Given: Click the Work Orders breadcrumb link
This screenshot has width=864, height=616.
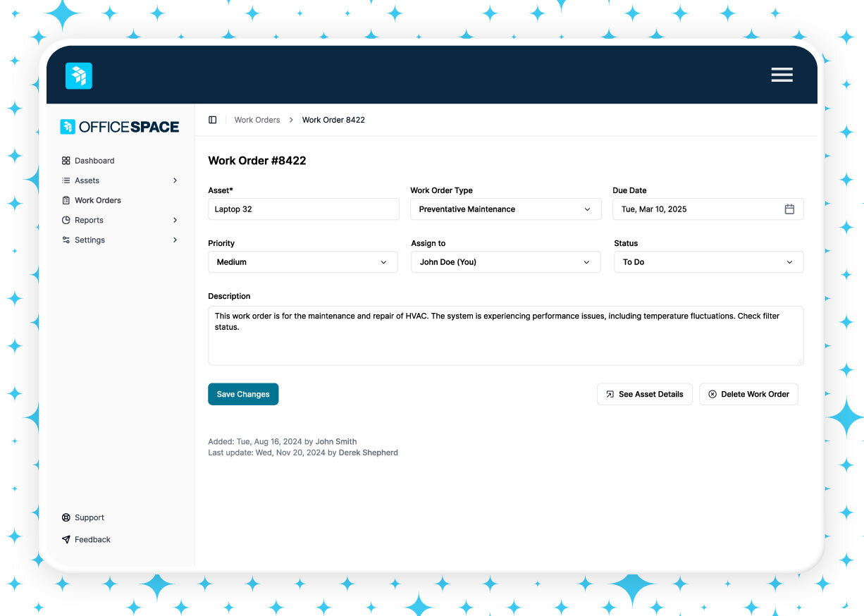Looking at the screenshot, I should tap(257, 120).
